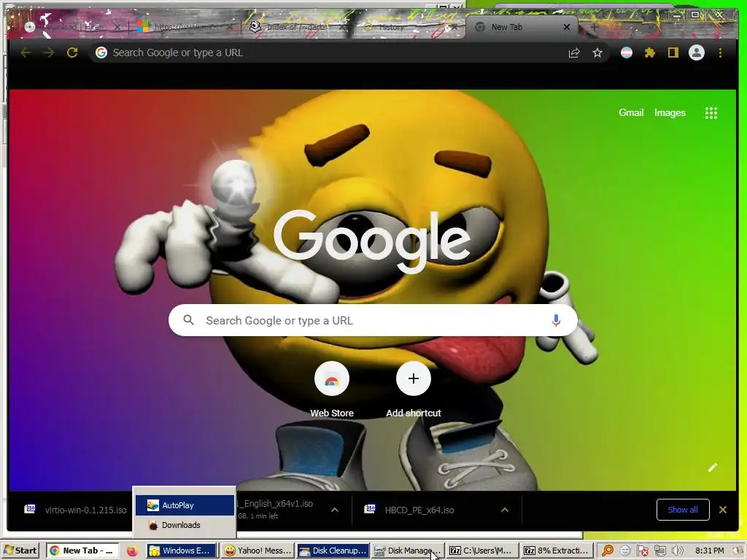The height and width of the screenshot is (560, 747).
Task: Switch to Disk Cleanup taskbar button
Action: 333,551
